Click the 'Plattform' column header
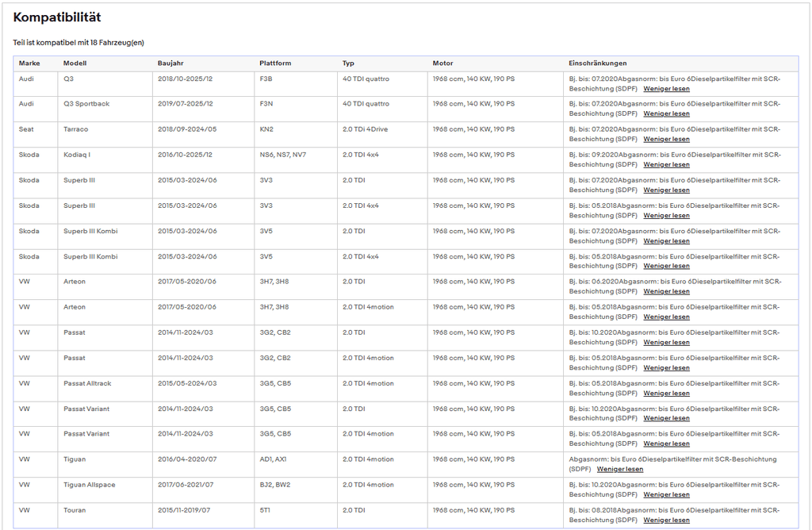 coord(275,63)
